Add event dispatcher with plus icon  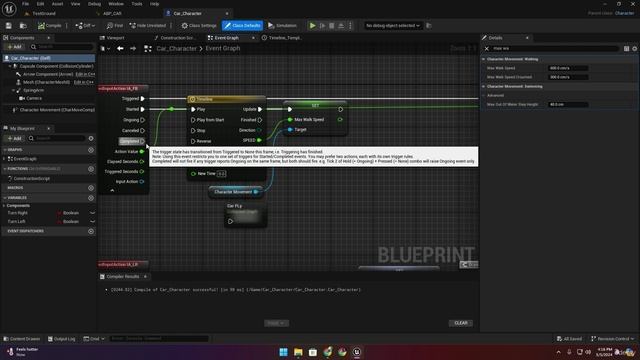pos(91,231)
